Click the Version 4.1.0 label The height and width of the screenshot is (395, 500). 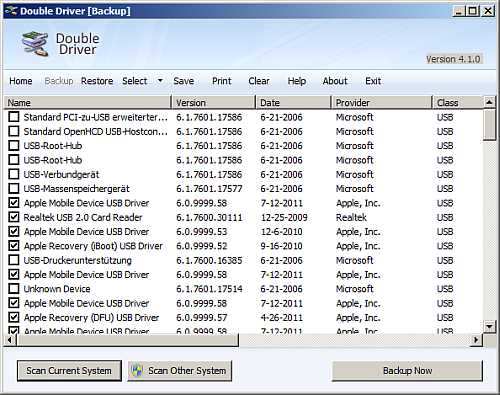pos(453,59)
